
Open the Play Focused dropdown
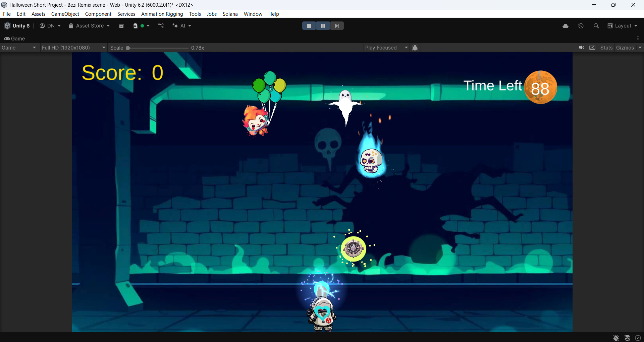[x=386, y=48]
